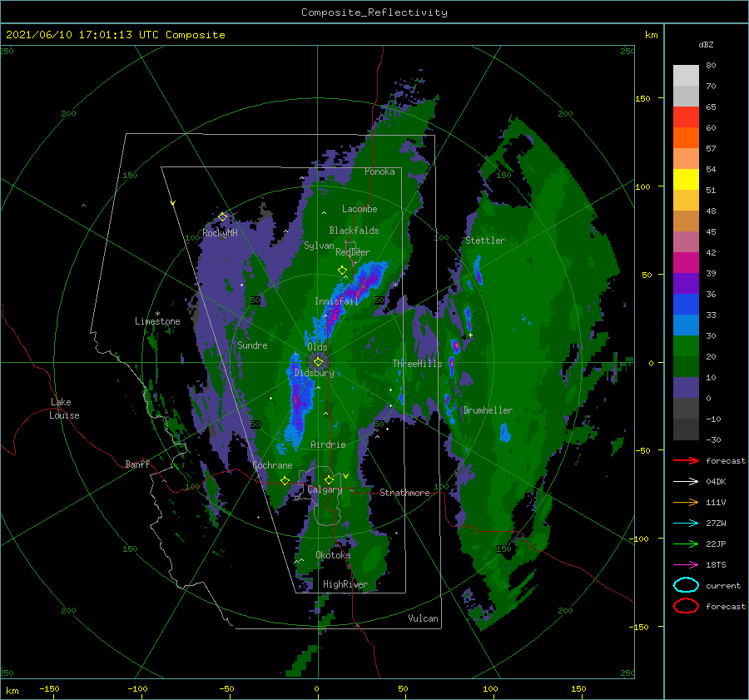
Task: Click the asterisk marker above Limestone
Action: [x=157, y=314]
